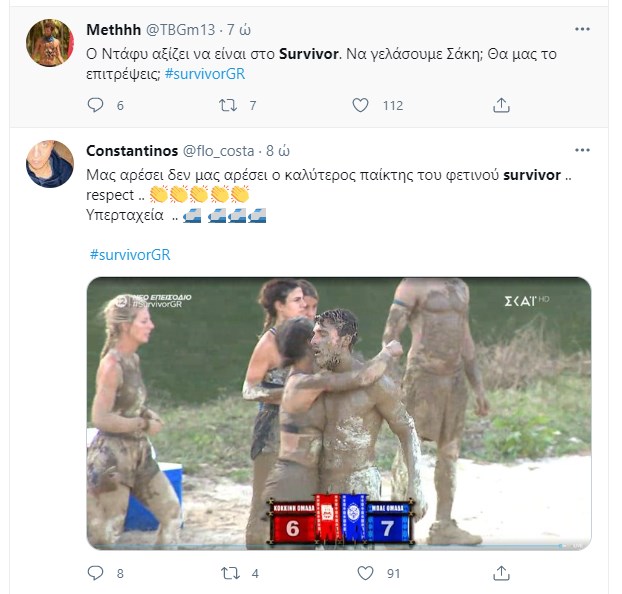The height and width of the screenshot is (594, 622).
Task: Open the Survivor mud scene image
Action: point(338,412)
